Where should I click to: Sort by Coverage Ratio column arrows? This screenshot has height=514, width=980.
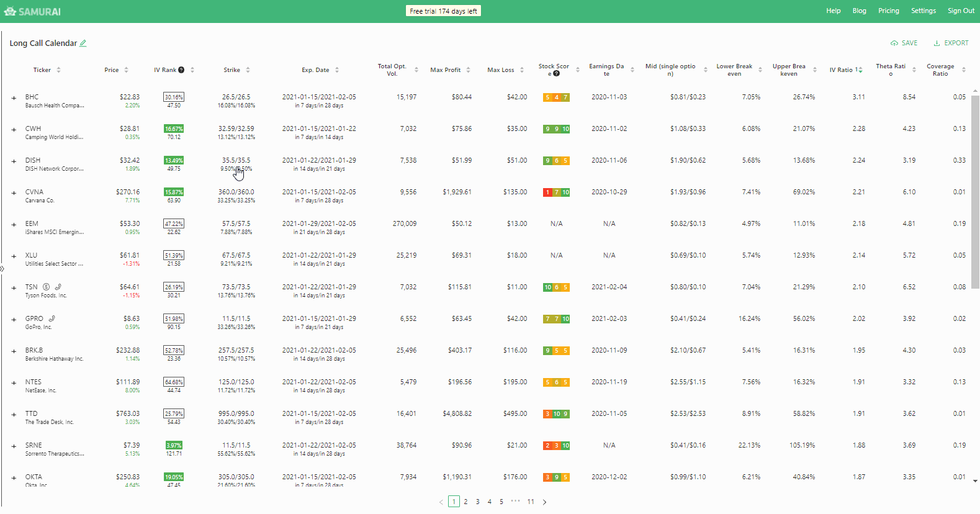pos(964,70)
